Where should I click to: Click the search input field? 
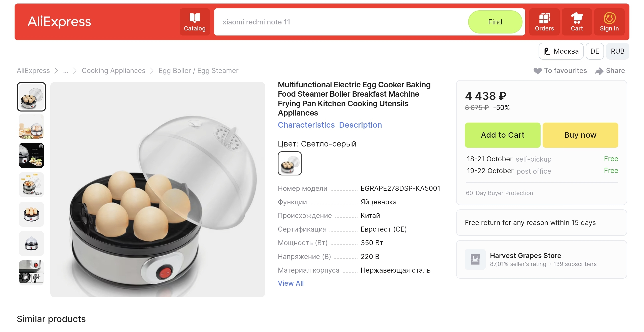click(340, 22)
